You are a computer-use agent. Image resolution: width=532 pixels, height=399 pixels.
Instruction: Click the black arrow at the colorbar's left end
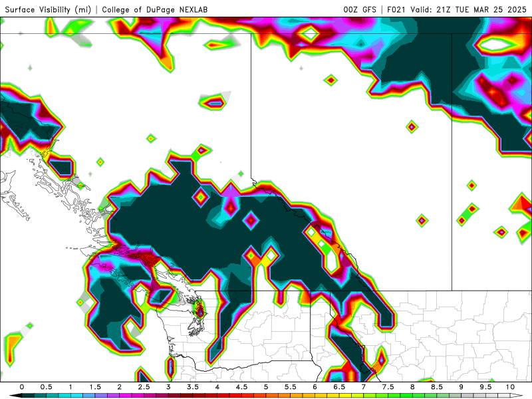15,396
